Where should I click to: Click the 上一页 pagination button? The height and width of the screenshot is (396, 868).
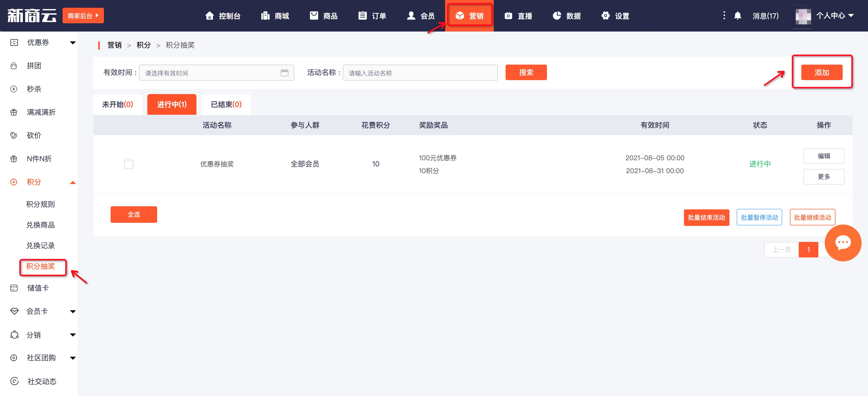tap(781, 250)
